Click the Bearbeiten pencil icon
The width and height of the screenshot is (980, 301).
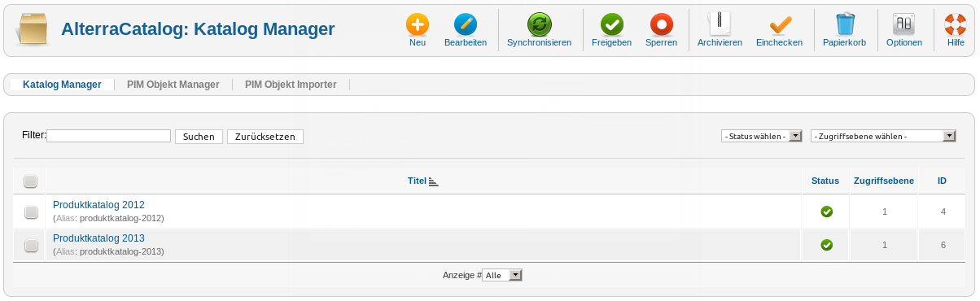pos(466,24)
